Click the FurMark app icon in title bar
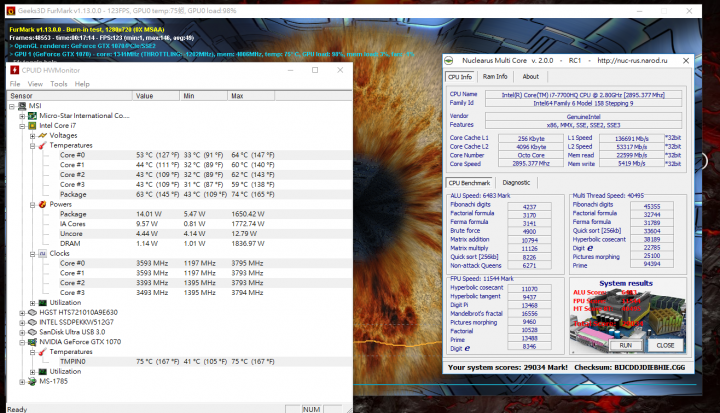The image size is (720, 413). pyautogui.click(x=11, y=11)
